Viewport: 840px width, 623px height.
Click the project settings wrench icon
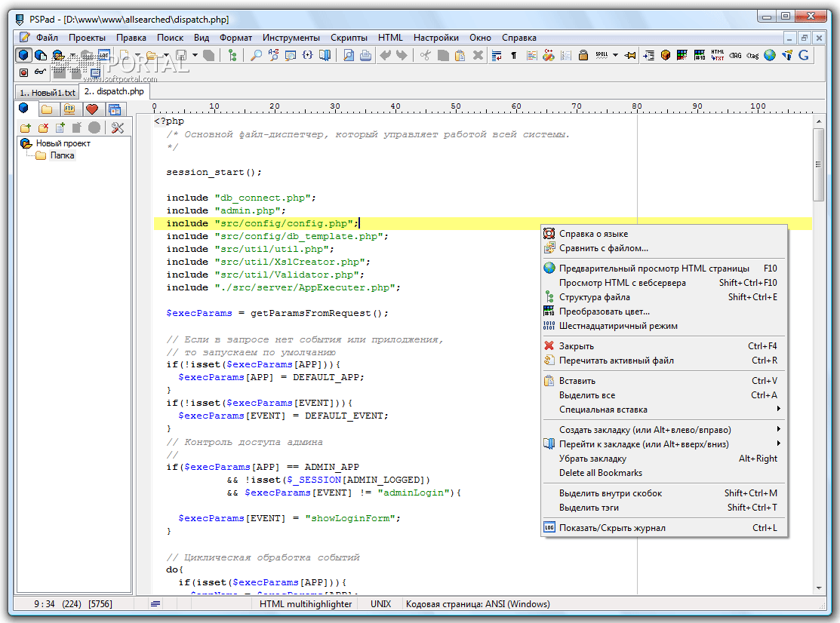[117, 127]
